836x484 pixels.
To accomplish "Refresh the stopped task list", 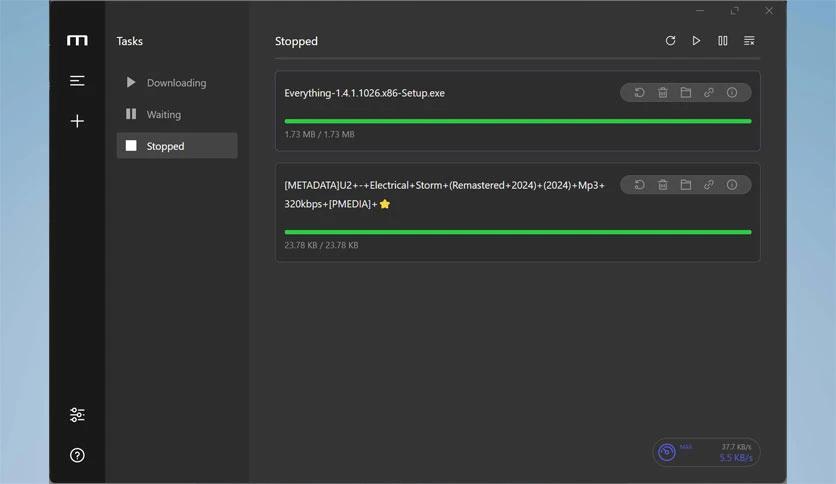I will pos(670,41).
